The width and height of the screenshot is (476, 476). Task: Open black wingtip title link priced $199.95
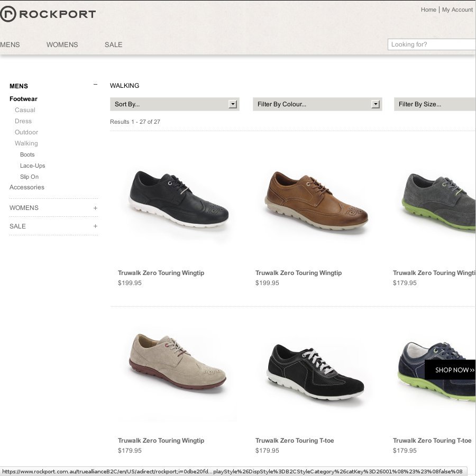161,273
